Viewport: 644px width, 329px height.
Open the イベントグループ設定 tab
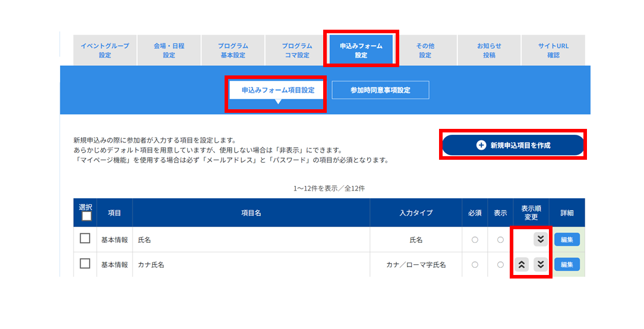105,50
